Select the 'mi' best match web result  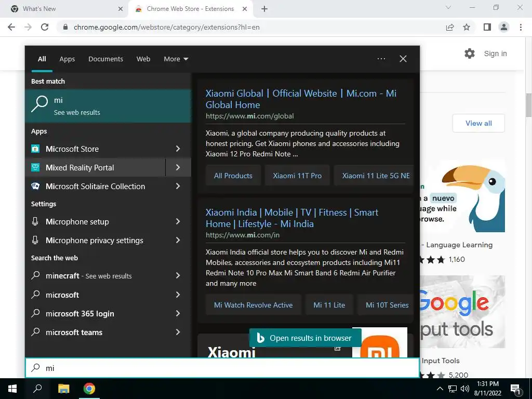pyautogui.click(x=108, y=106)
